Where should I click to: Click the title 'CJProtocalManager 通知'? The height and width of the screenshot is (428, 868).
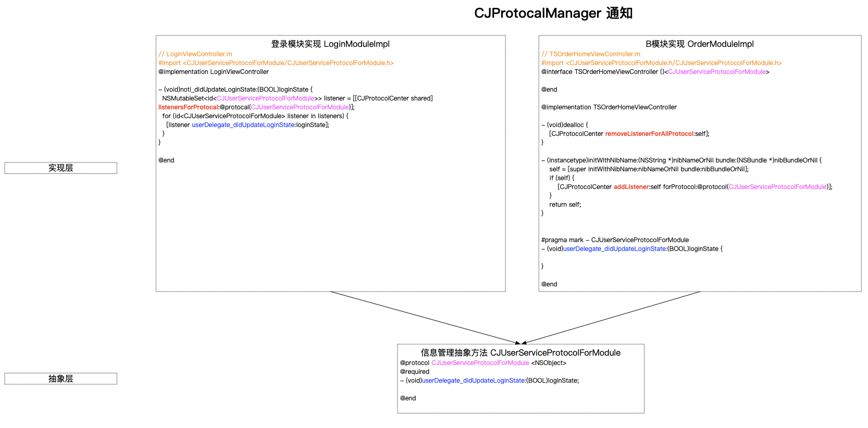(x=553, y=13)
